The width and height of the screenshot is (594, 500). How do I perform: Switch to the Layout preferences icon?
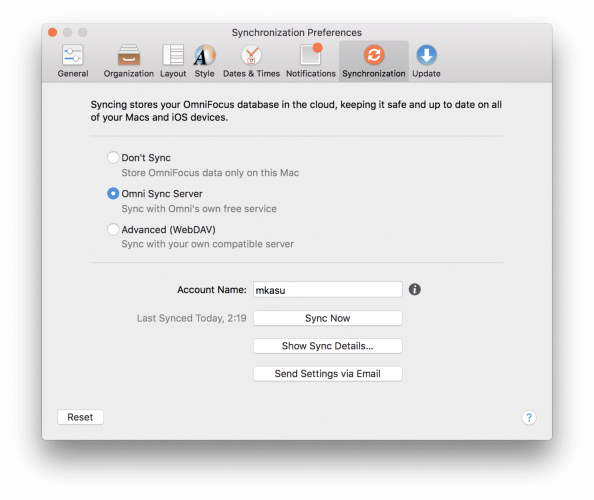click(173, 55)
